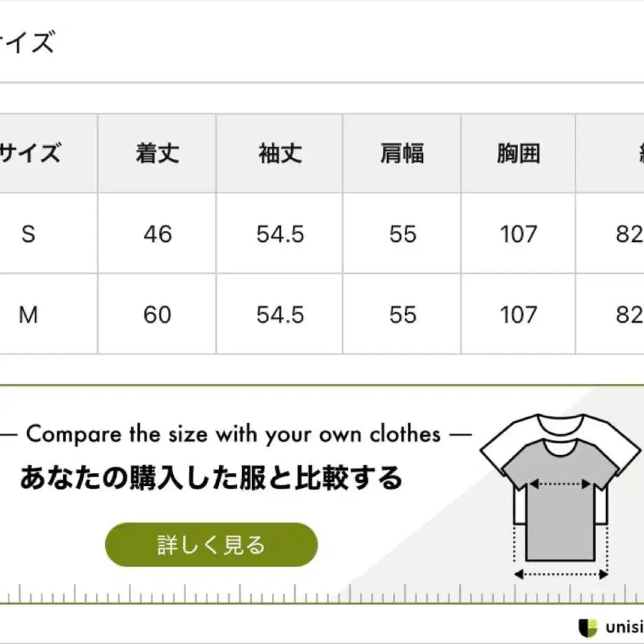Click the 107 chest value in M row
Image resolution: width=644 pixels, height=644 pixels.
[518, 315]
